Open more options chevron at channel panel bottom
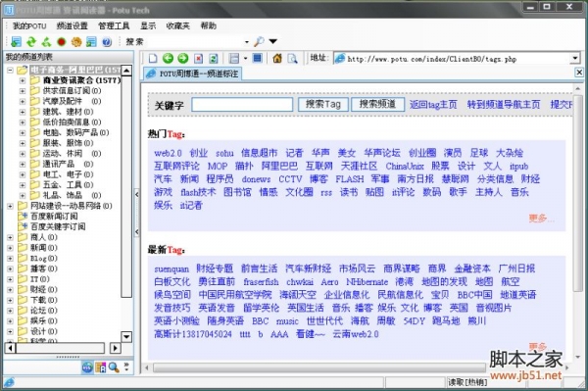This screenshot has height=391, width=588. click(126, 367)
